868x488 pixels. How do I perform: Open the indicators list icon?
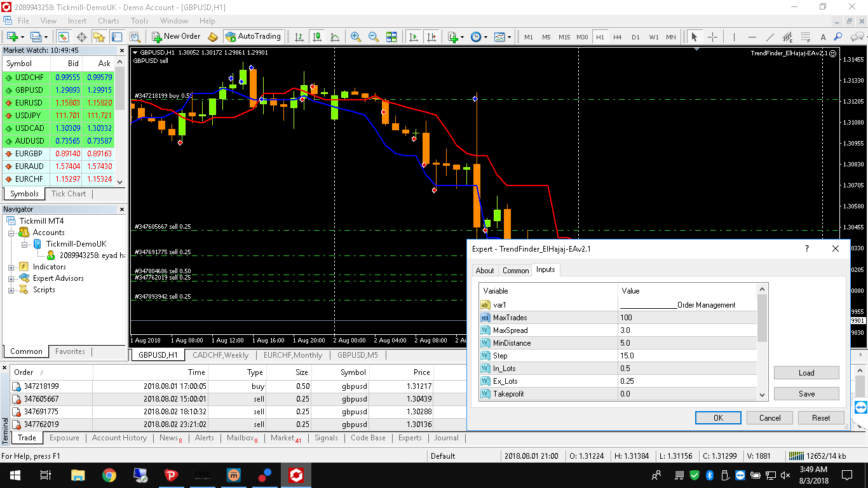[453, 37]
